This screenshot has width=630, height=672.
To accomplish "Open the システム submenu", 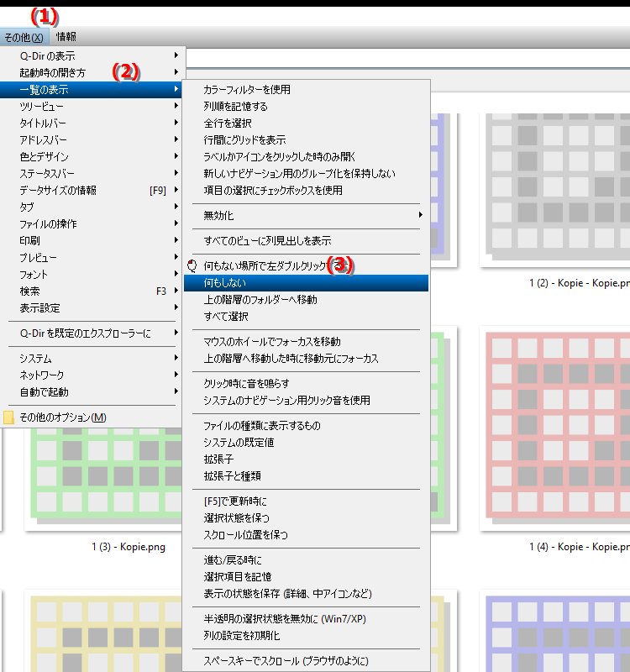I will 91,359.
